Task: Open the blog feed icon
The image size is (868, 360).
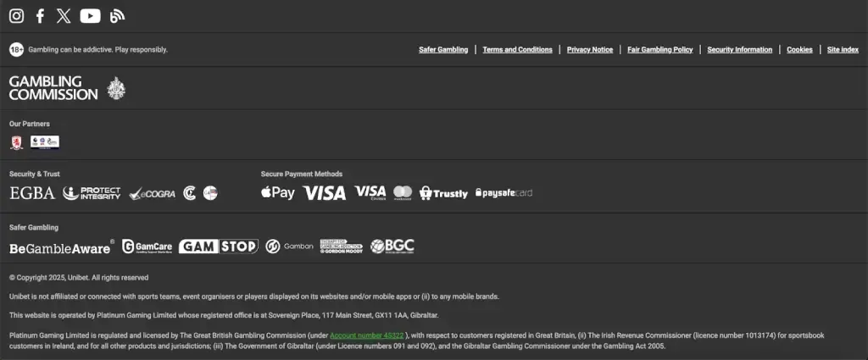Action: [117, 16]
